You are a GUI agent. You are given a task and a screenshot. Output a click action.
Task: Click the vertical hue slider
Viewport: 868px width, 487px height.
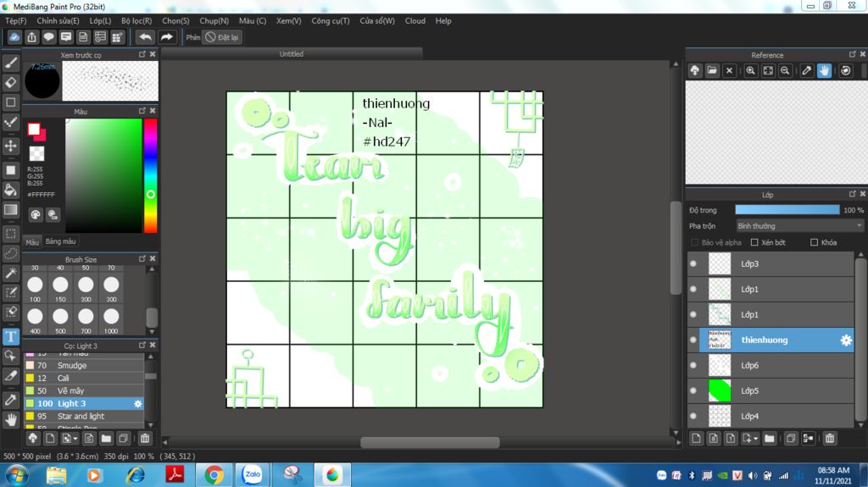click(x=151, y=176)
